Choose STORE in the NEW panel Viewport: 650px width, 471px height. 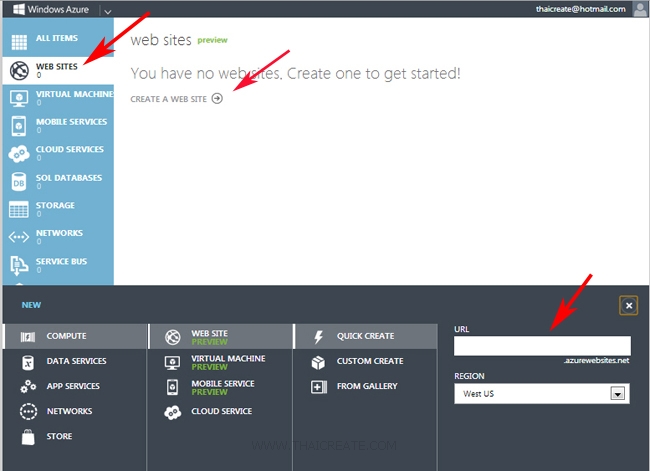click(59, 436)
